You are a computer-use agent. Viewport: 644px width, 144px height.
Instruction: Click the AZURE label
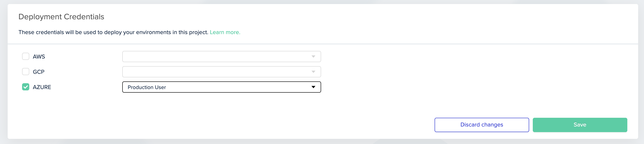tap(42, 87)
